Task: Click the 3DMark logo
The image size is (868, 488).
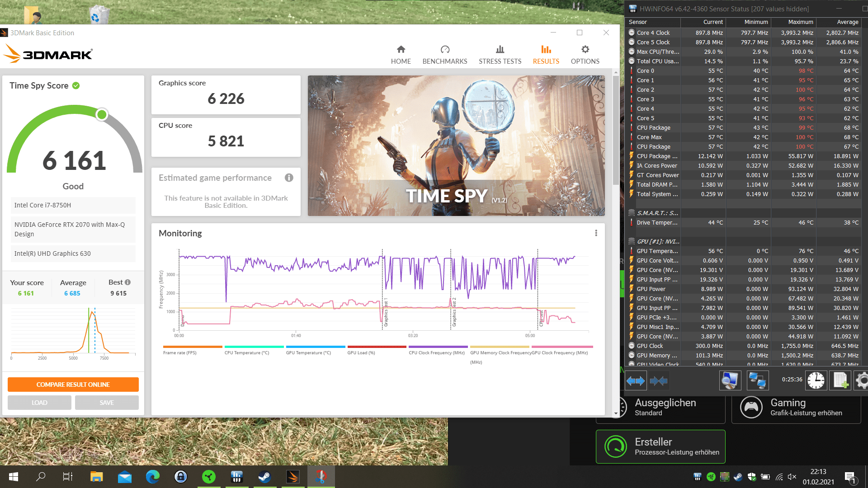Action: (48, 54)
